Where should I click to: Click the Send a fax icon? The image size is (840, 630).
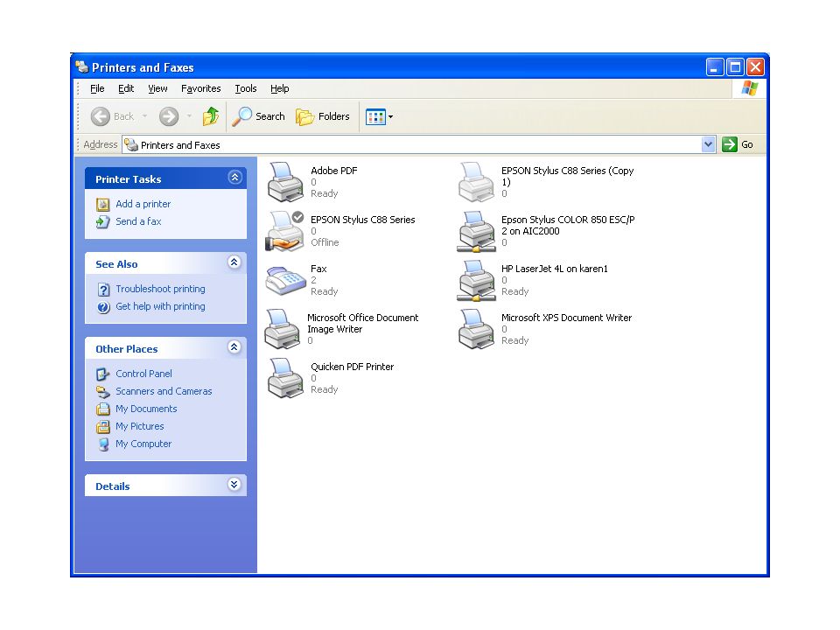click(x=103, y=221)
